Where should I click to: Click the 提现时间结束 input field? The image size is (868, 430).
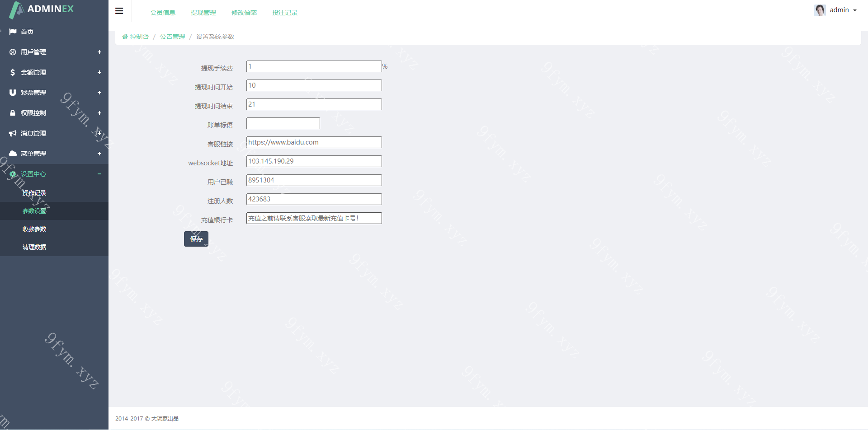coord(314,104)
